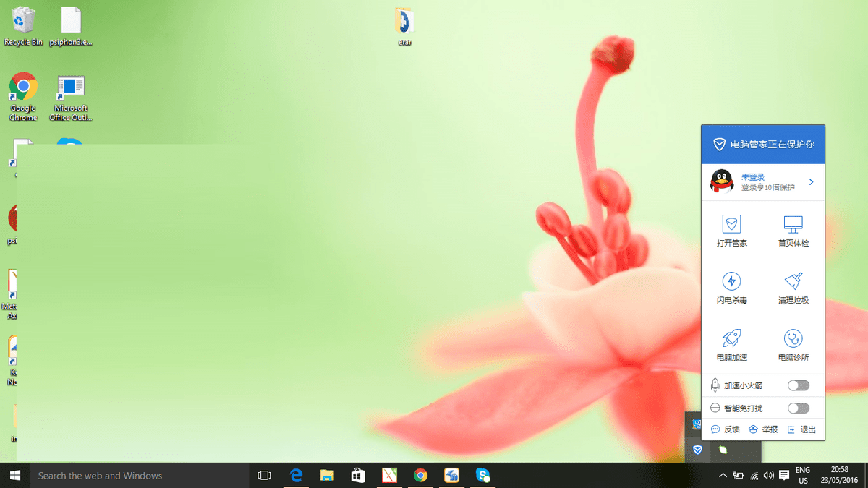Click the Search the web and Windows box
The height and width of the screenshot is (488, 868).
click(x=137, y=475)
